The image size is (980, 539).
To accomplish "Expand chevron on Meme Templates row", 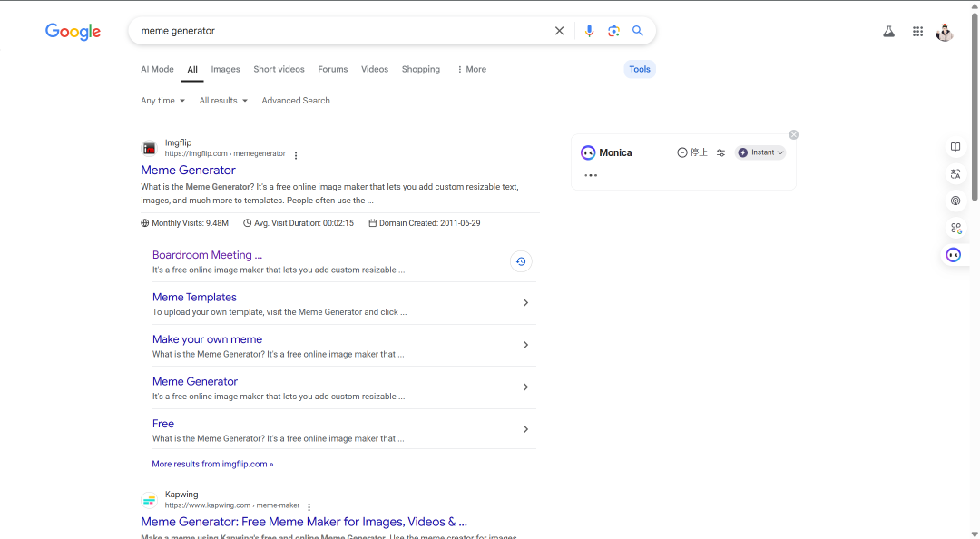I will pos(525,303).
